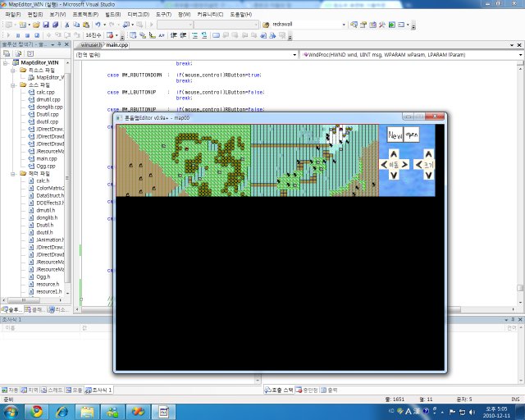Image resolution: width=525 pixels, height=420 pixels.
Task: Open Google Chrome from the taskbar
Action: click(x=37, y=411)
